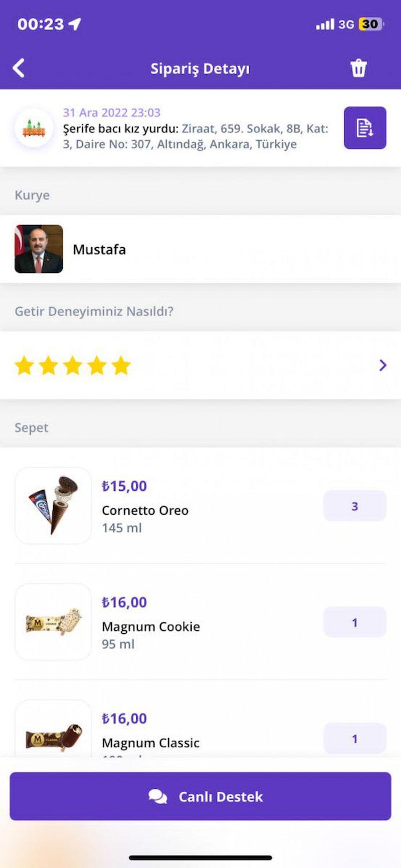
Task: Tap the back arrow at top left
Action: (19, 67)
